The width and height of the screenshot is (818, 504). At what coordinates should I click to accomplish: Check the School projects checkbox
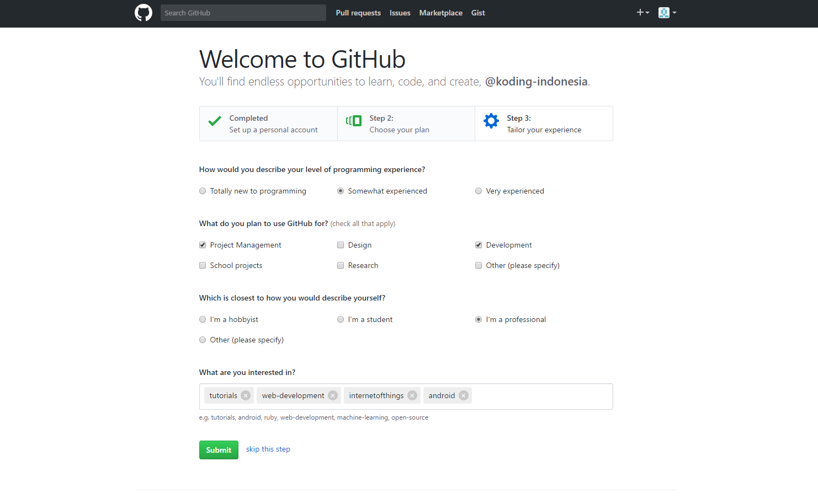(203, 265)
